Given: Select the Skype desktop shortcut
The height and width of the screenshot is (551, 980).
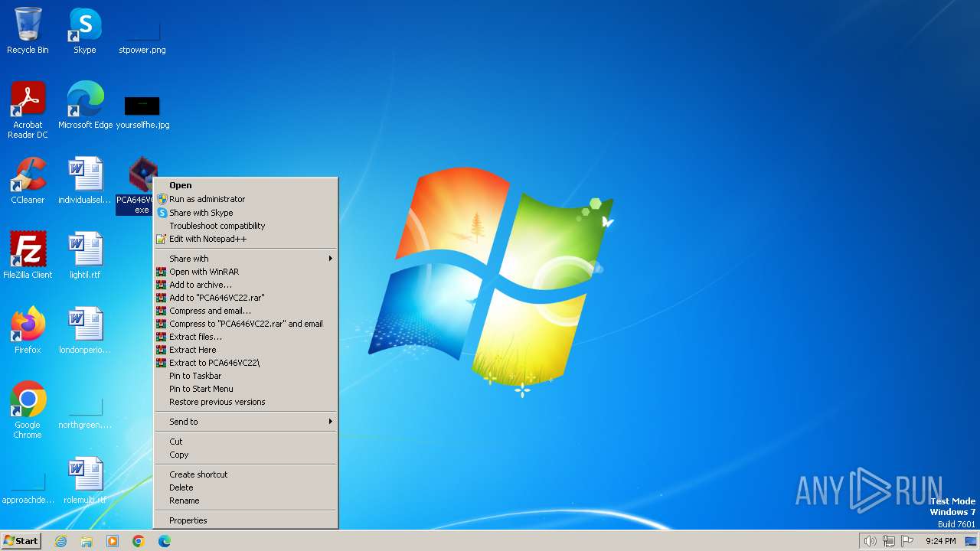Looking at the screenshot, I should pyautogui.click(x=85, y=31).
